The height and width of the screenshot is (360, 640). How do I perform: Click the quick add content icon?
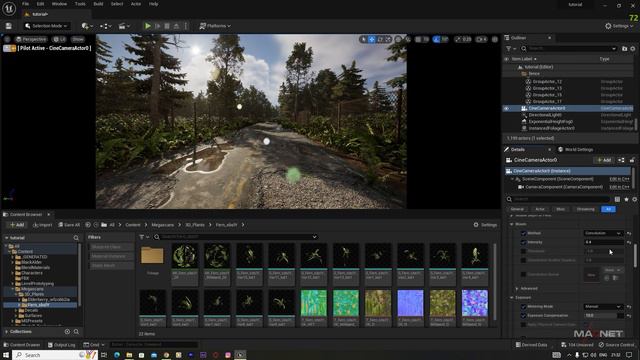tap(87, 26)
